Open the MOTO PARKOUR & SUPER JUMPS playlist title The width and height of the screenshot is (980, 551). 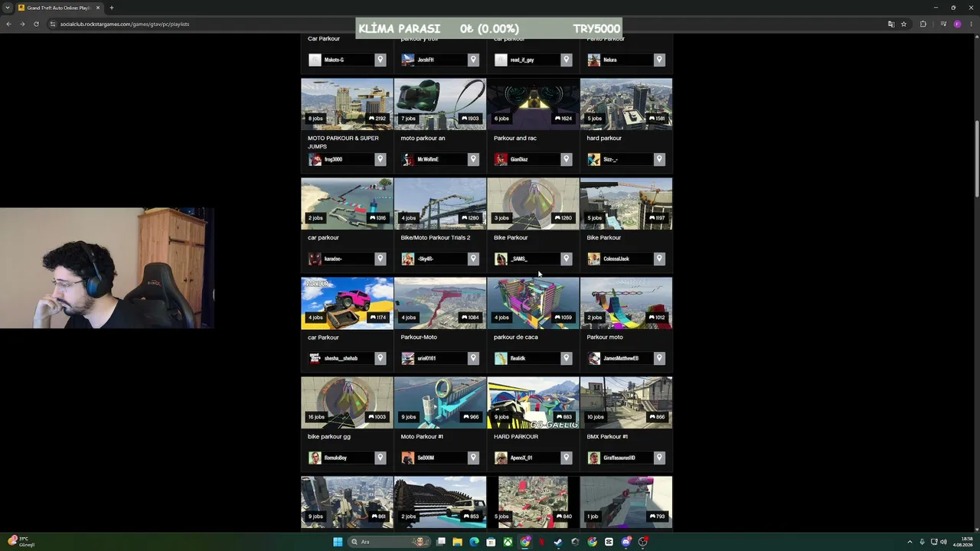343,142
